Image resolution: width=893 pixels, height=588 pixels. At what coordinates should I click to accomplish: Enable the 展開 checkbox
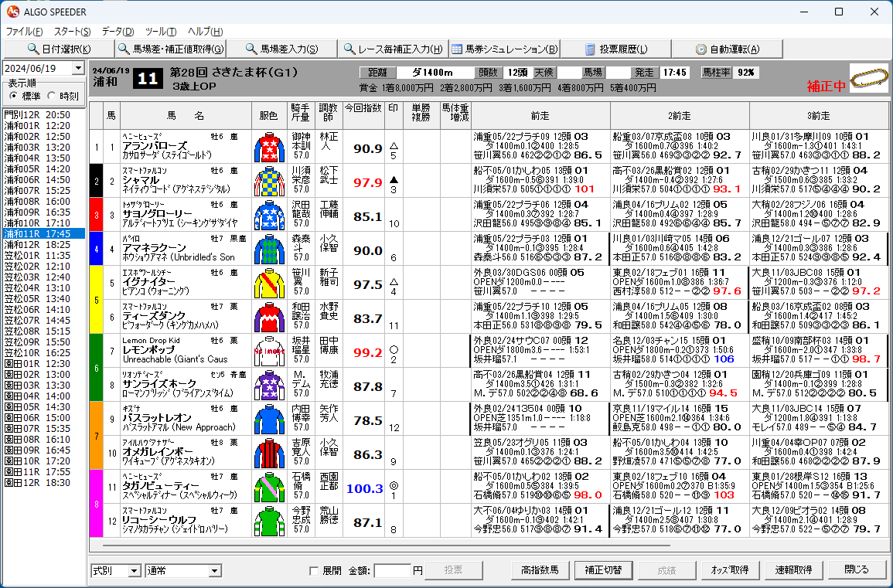pos(313,570)
